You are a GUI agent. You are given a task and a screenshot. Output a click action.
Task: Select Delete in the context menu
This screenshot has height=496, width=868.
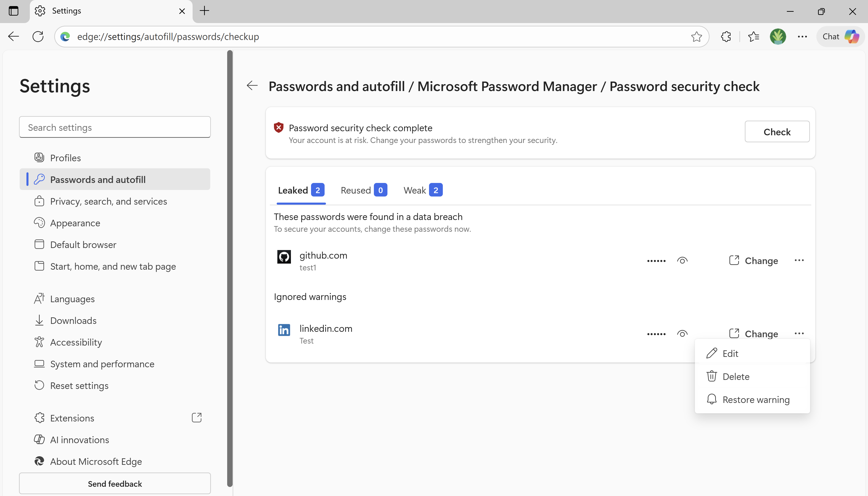736,377
